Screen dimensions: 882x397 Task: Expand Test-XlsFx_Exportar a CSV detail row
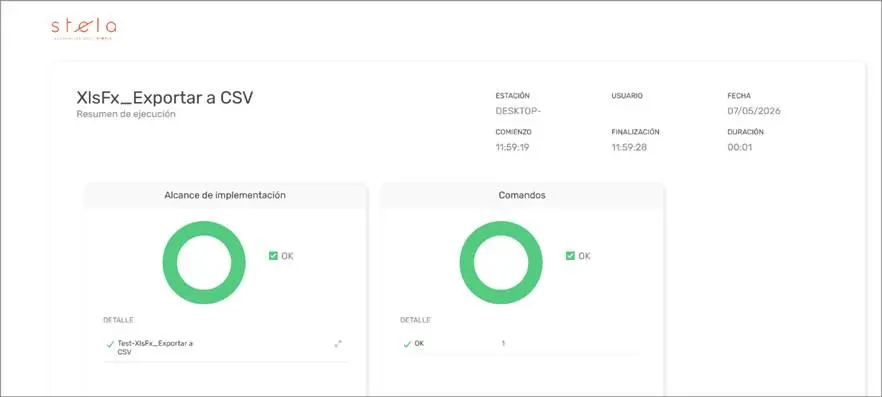[338, 344]
